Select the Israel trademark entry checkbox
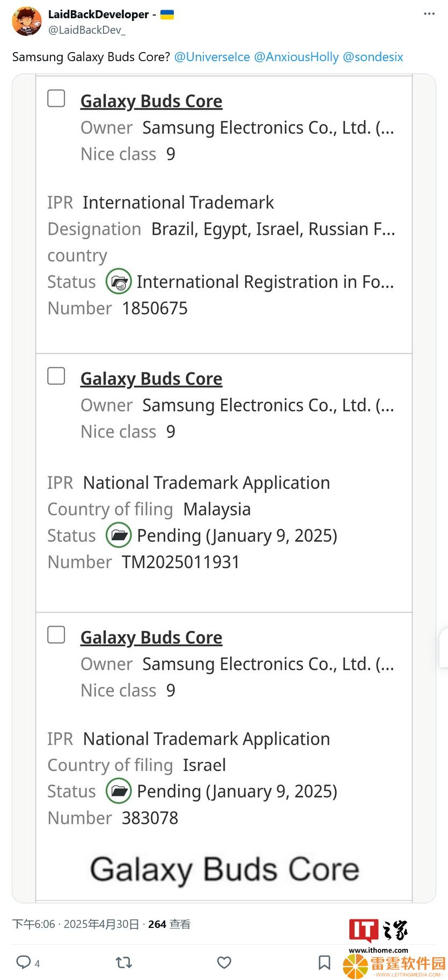The image size is (448, 980). pyautogui.click(x=56, y=635)
